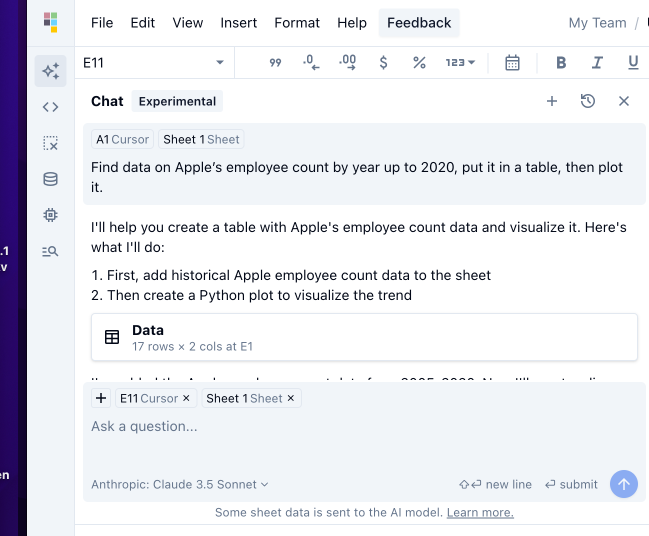Open the code editor sidebar icon
The image size is (649, 536).
(x=50, y=107)
